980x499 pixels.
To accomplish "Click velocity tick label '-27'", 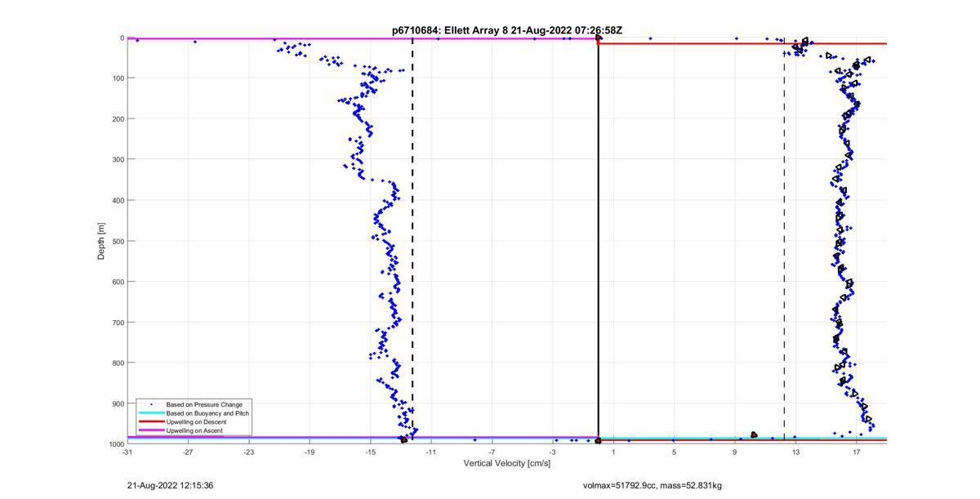I will tap(188, 452).
